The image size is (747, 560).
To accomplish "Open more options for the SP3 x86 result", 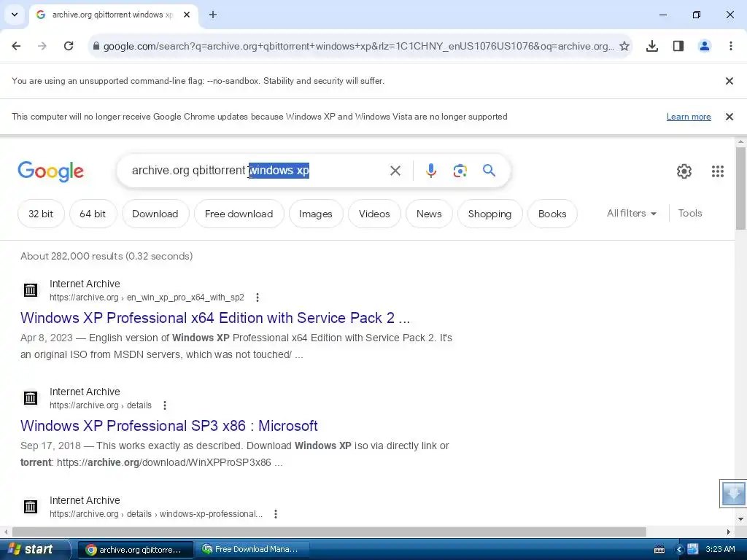I will point(164,405).
